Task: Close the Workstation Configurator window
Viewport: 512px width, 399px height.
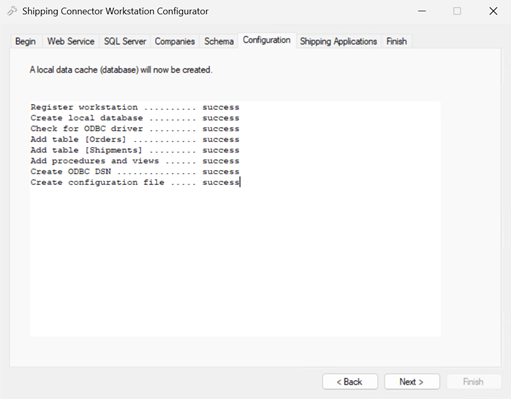Action: click(493, 11)
